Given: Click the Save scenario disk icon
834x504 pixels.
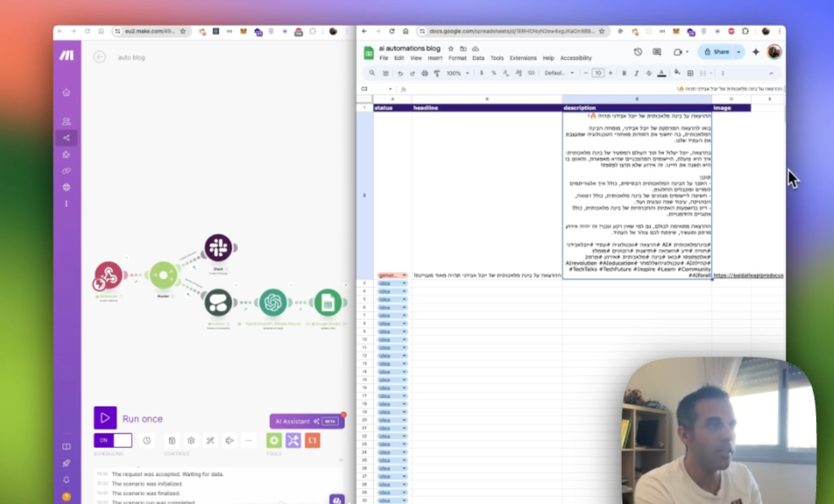Looking at the screenshot, I should tap(171, 440).
